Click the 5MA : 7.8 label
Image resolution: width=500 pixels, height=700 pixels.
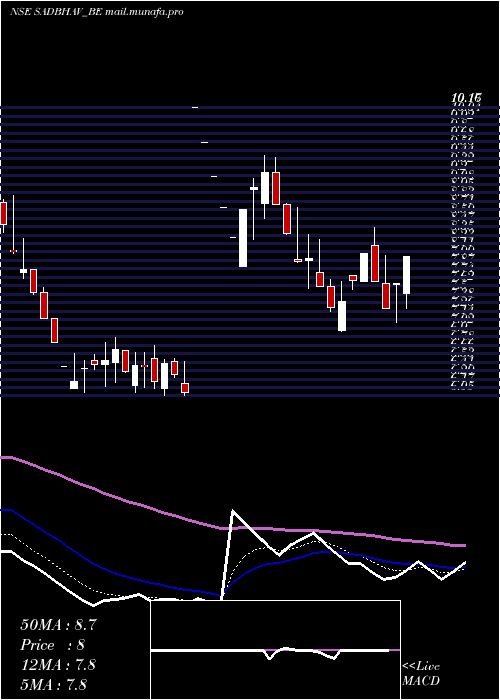click(54, 684)
